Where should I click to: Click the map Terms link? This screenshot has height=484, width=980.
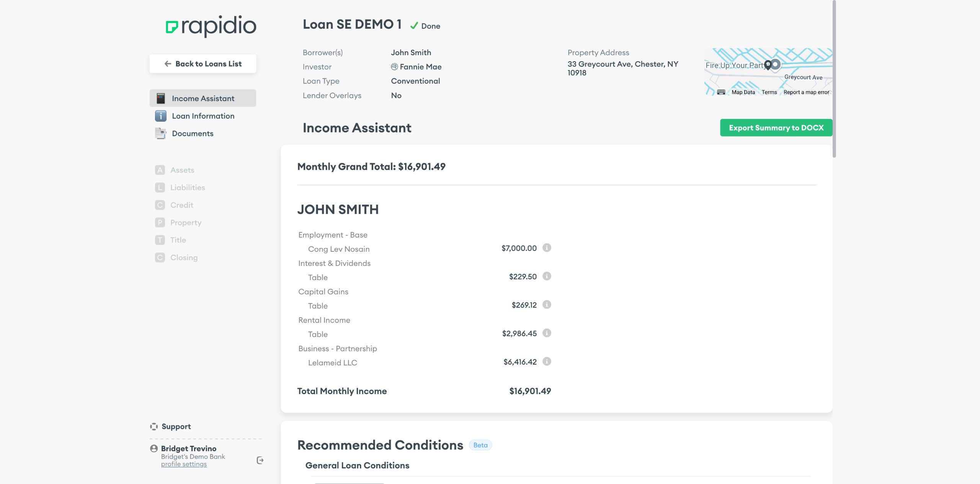coord(769,92)
